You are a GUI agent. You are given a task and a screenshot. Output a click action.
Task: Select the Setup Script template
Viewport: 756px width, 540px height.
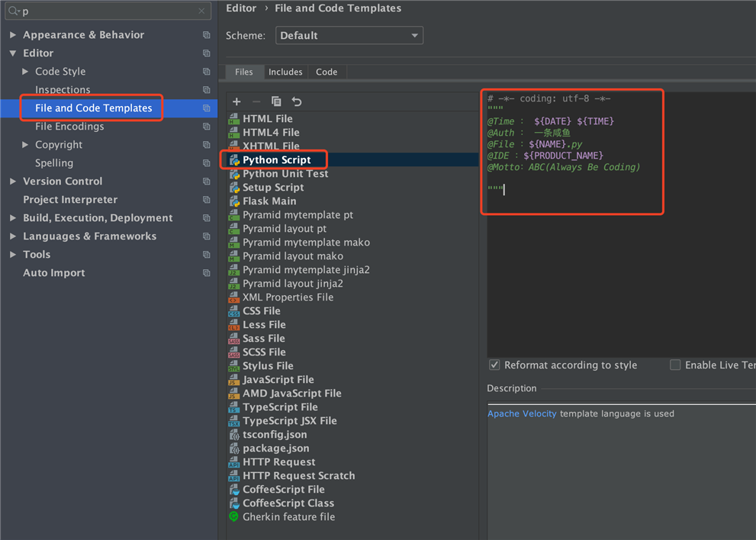coord(273,188)
